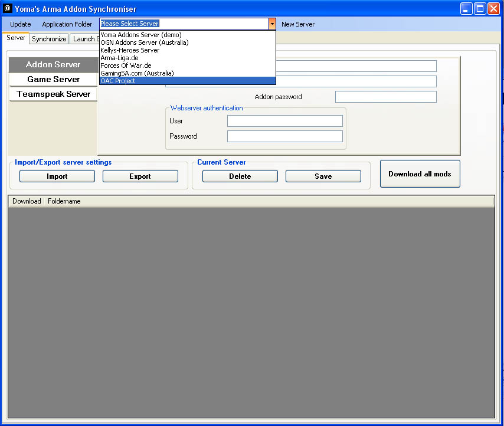Collapse the server dropdown using its arrow

[272, 24]
